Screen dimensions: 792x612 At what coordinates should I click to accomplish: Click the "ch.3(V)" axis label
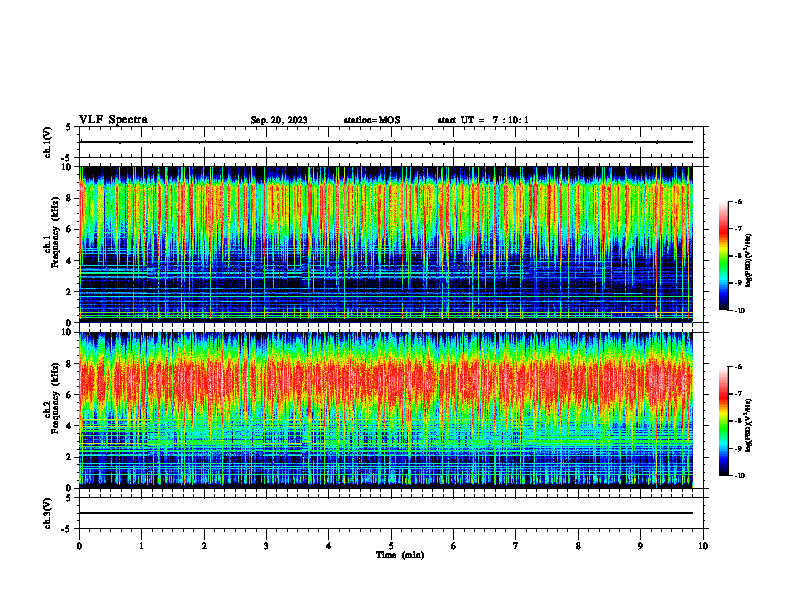pos(48,513)
